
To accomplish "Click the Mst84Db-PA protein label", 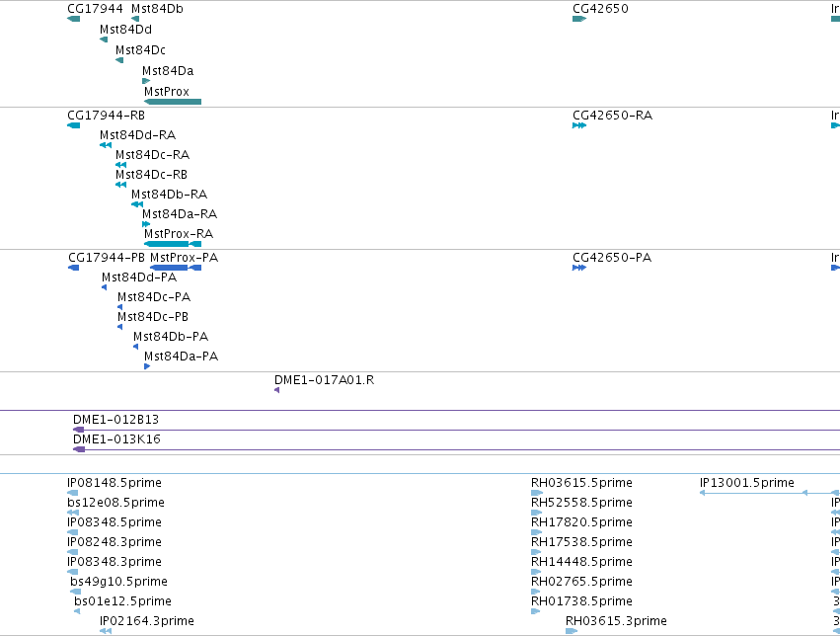I will [x=171, y=337].
